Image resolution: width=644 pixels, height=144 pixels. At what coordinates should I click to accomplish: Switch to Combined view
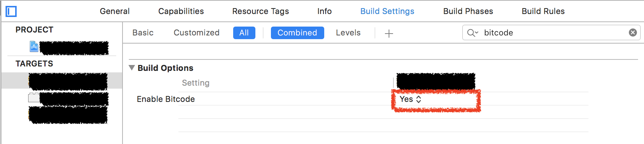[x=297, y=33]
